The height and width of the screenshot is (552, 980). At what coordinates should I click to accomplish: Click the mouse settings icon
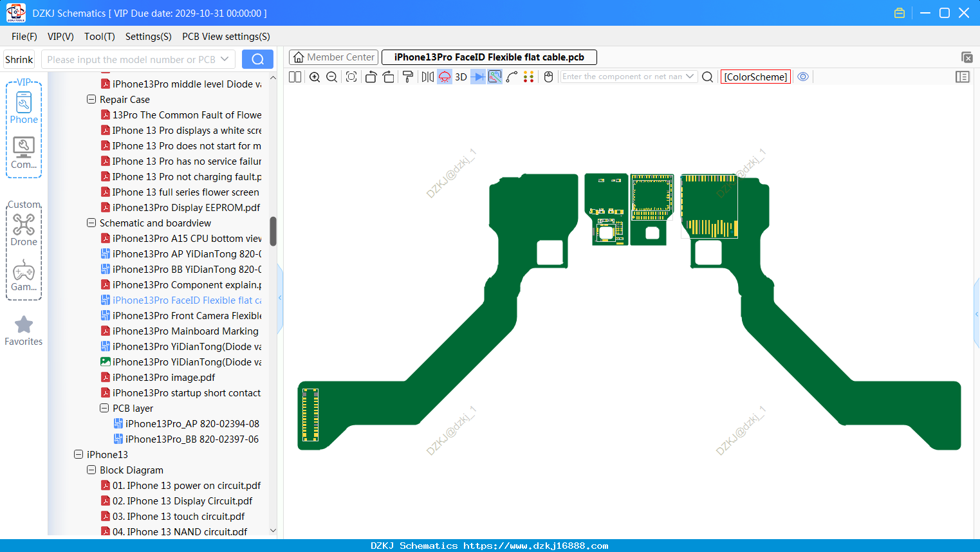[x=548, y=77]
